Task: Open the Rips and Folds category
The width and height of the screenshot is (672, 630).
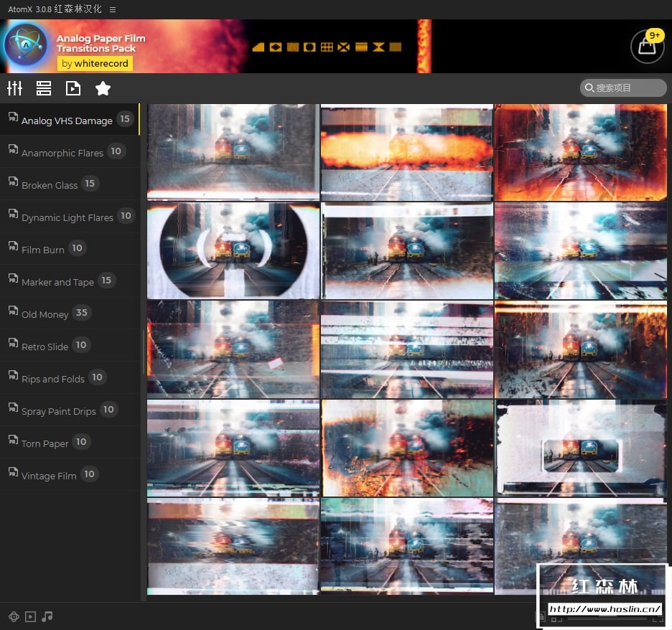Action: [x=70, y=377]
